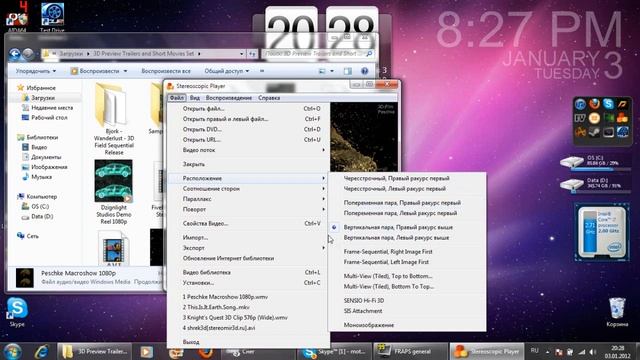
Task: Toggle Explorer preview pane icon
Action: 348,71
